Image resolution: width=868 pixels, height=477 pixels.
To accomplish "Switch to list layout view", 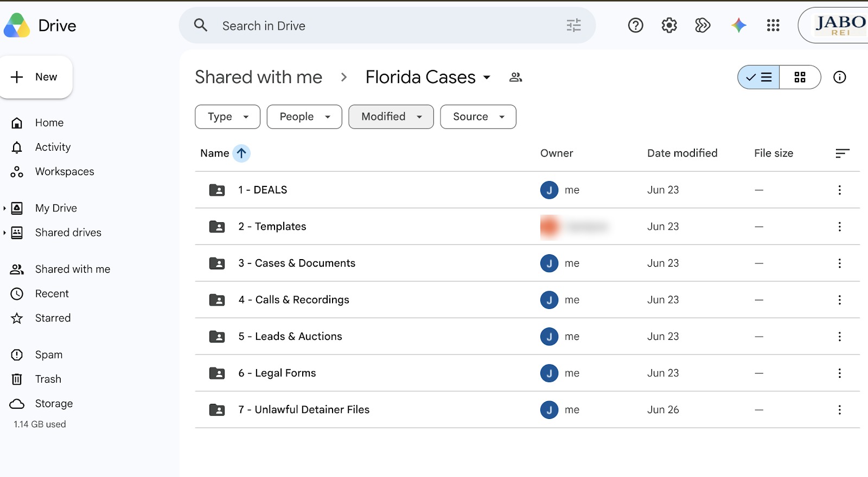I will coord(758,78).
